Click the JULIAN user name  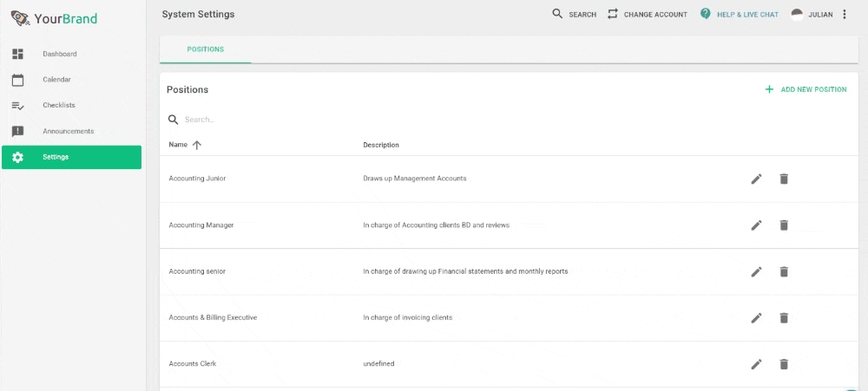point(820,15)
